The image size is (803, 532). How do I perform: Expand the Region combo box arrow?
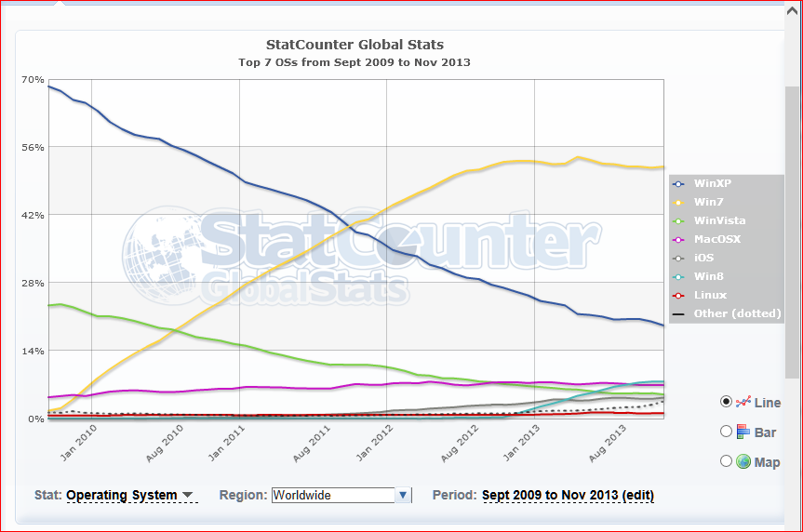click(x=403, y=496)
